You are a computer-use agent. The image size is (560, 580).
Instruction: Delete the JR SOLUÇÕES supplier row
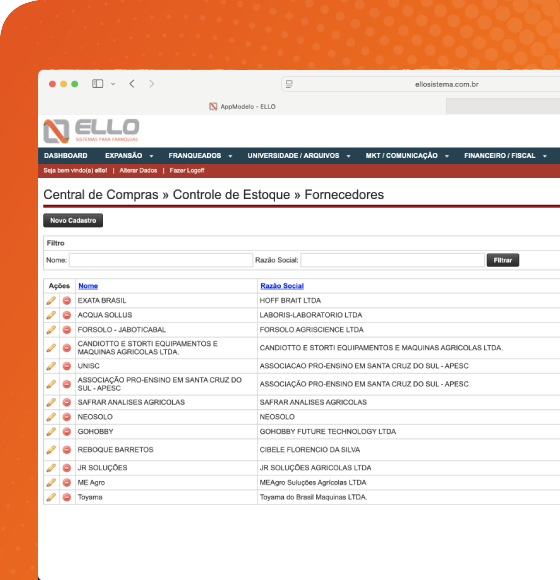pos(67,468)
